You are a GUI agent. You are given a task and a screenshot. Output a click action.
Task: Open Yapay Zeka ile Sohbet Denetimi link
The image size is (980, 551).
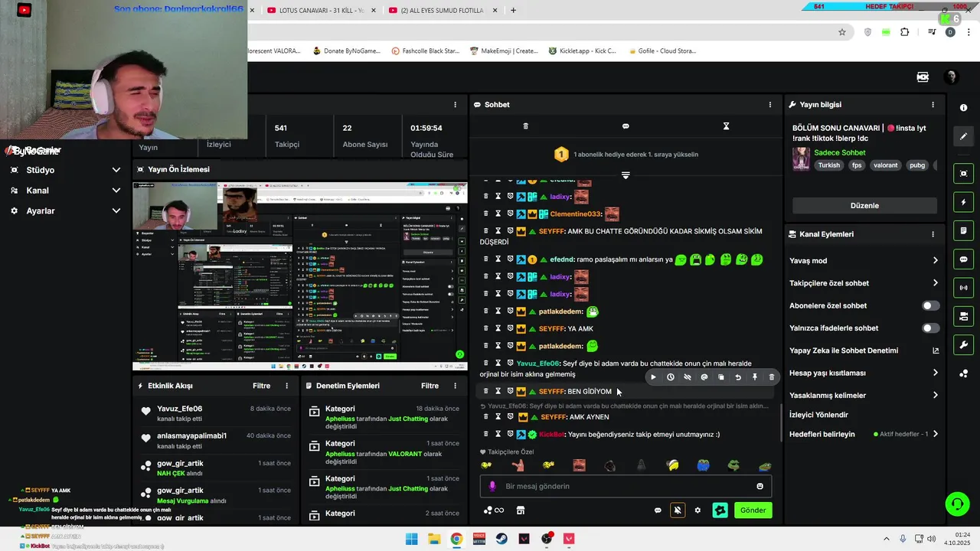(864, 350)
